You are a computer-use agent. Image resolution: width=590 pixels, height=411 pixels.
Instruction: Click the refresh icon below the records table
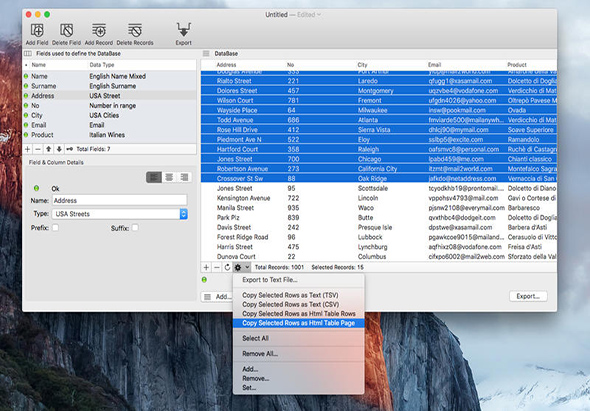pyautogui.click(x=227, y=268)
